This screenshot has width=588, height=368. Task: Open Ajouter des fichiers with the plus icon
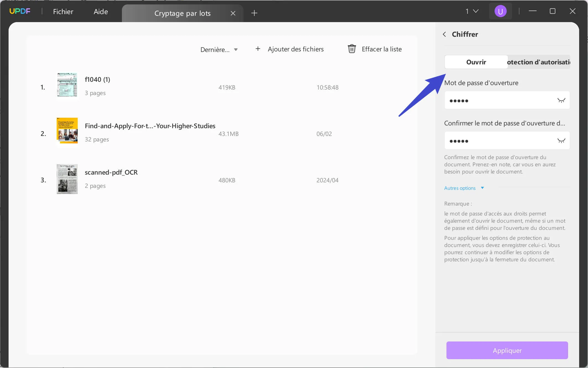(258, 49)
